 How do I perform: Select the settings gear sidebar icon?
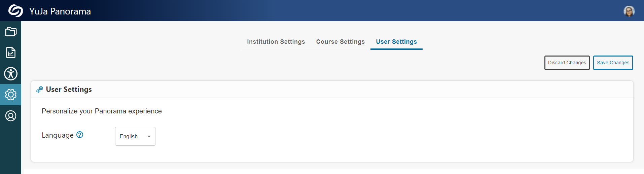pyautogui.click(x=11, y=95)
